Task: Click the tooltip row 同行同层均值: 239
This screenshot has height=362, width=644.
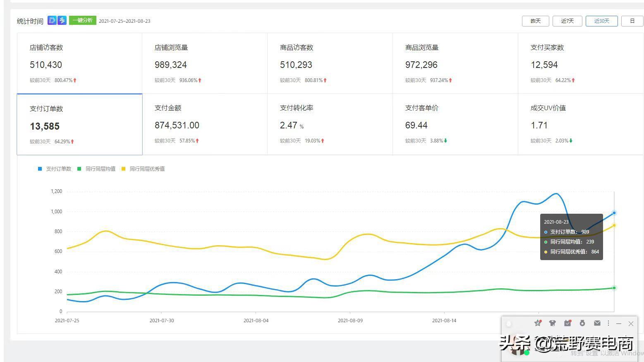Action: [569, 242]
